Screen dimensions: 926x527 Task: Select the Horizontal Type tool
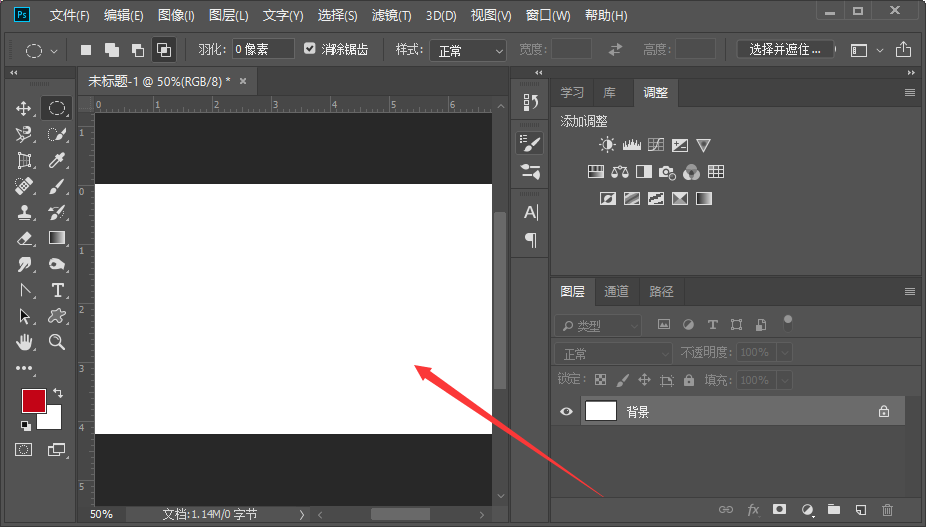click(x=57, y=291)
